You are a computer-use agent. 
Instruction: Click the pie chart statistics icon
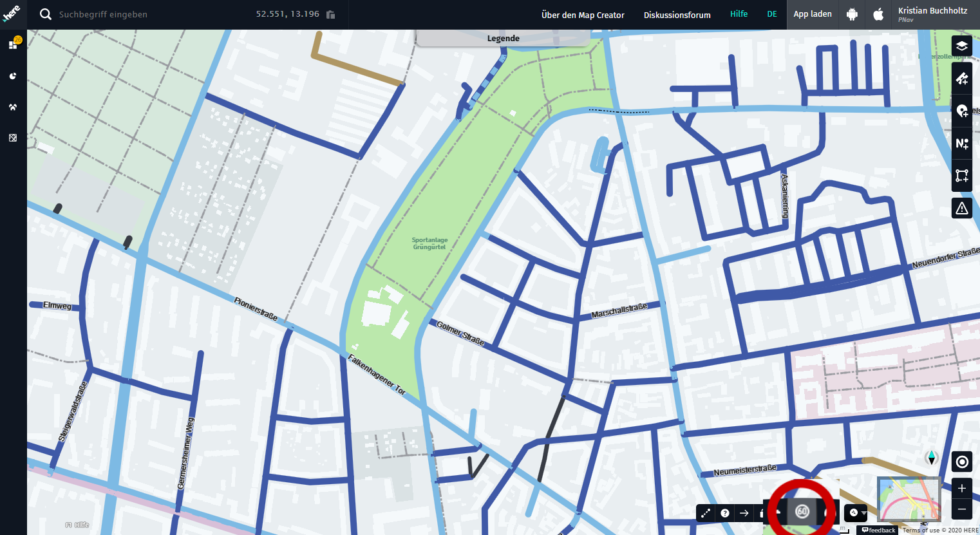pyautogui.click(x=13, y=76)
